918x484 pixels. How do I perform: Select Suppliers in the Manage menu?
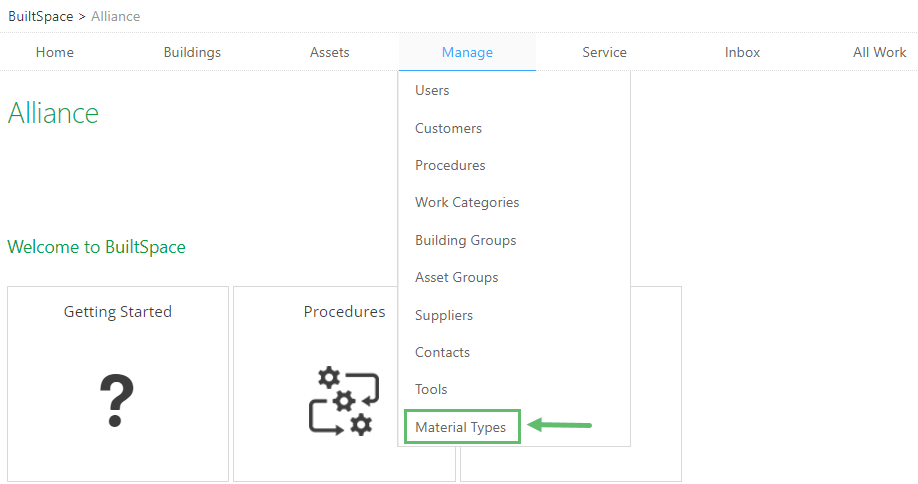click(x=444, y=315)
